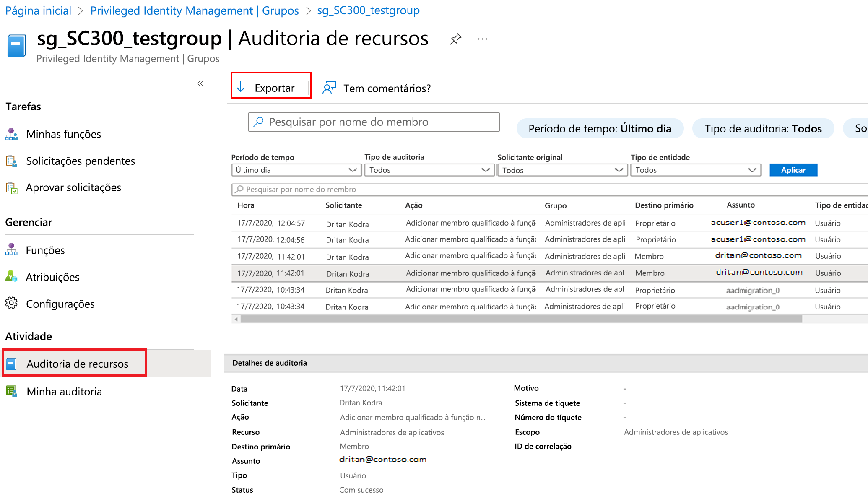The height and width of the screenshot is (504, 868).
Task: Open Privileged Identity Management | Grupos breadcrumb
Action: tap(195, 10)
